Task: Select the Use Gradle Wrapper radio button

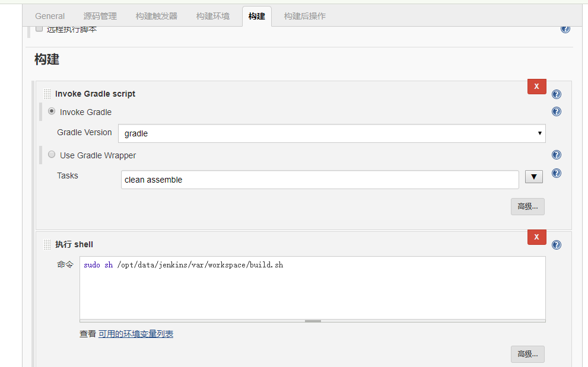Action: (52, 154)
